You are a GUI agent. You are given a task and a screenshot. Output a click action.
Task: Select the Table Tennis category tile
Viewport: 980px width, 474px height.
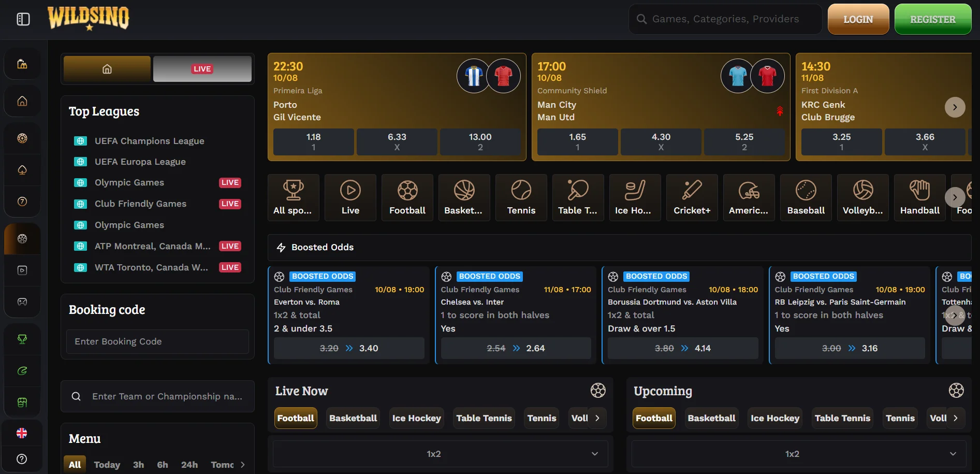pyautogui.click(x=578, y=197)
